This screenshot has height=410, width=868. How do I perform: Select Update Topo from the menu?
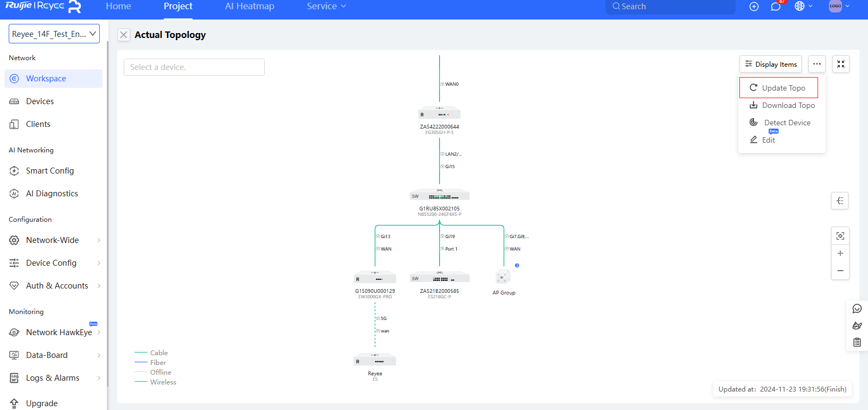(778, 88)
